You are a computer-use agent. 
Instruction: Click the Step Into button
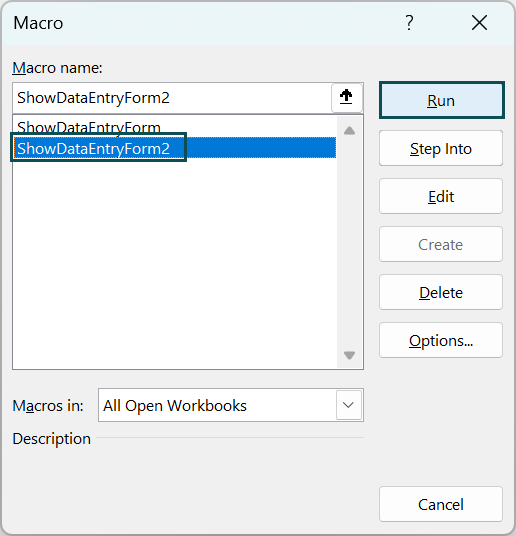pyautogui.click(x=441, y=148)
